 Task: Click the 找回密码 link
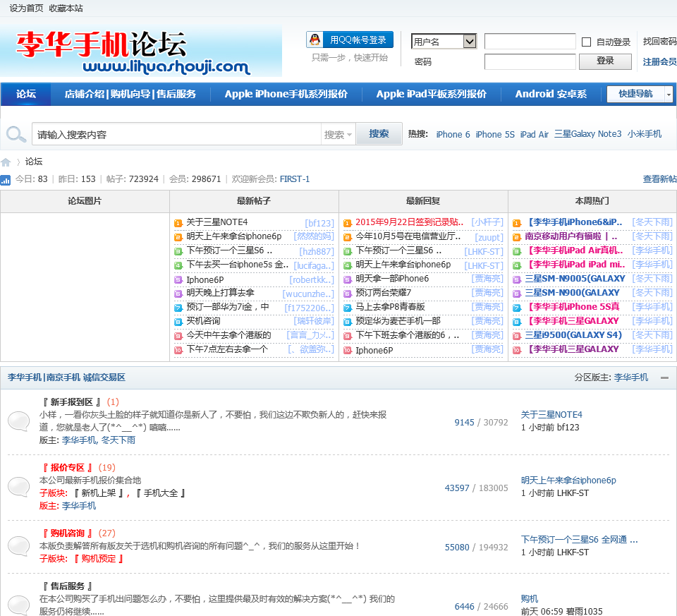pos(659,42)
